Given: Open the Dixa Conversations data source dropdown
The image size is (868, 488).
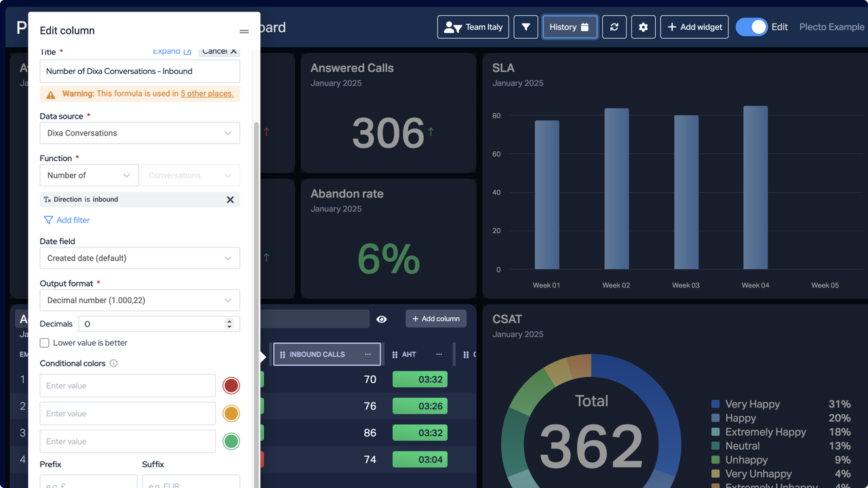Looking at the screenshot, I should click(140, 133).
